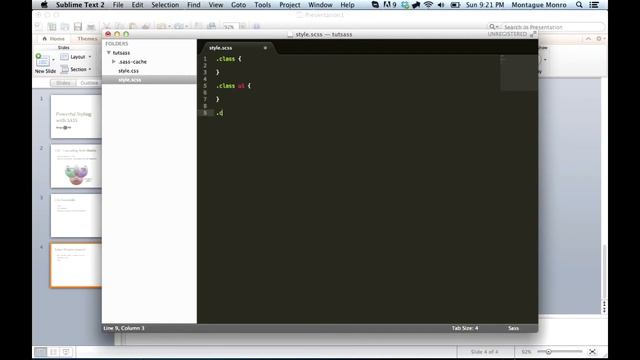Open the Window menu
640x360 pixels.
point(320,5)
